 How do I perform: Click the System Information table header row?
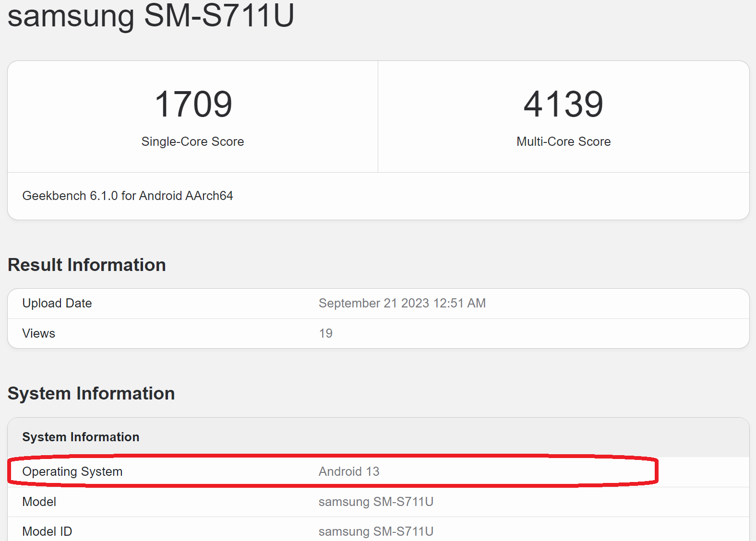click(81, 437)
